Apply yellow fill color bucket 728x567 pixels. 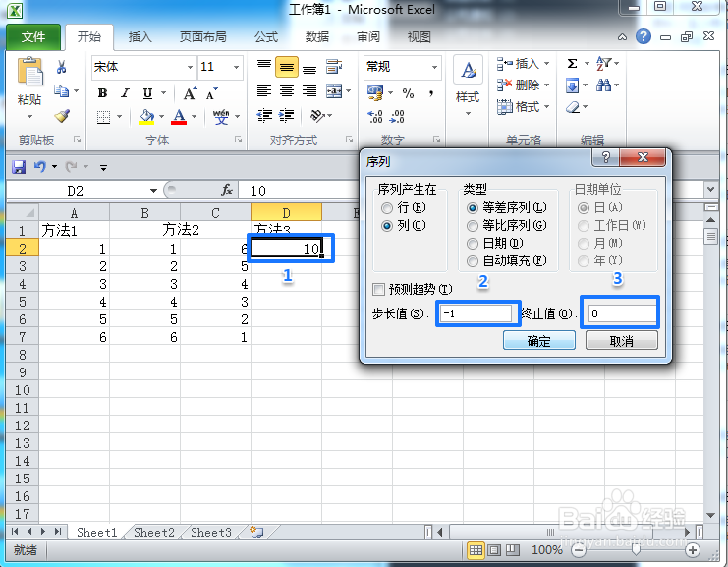[146, 117]
